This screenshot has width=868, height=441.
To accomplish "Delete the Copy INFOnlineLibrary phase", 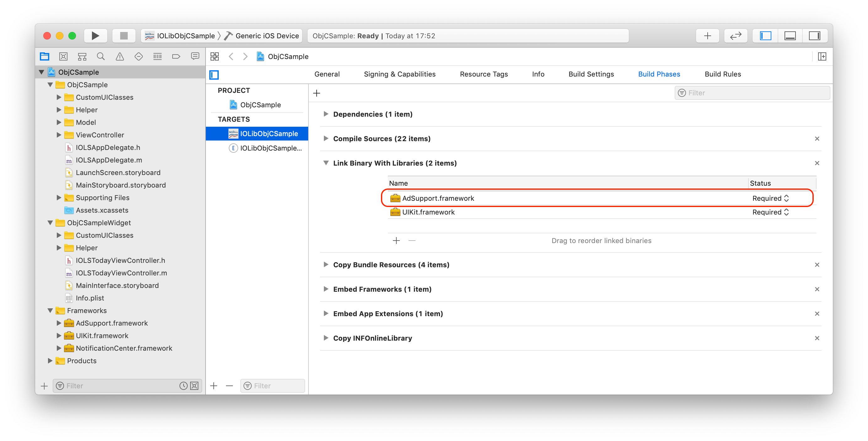I will tap(817, 338).
